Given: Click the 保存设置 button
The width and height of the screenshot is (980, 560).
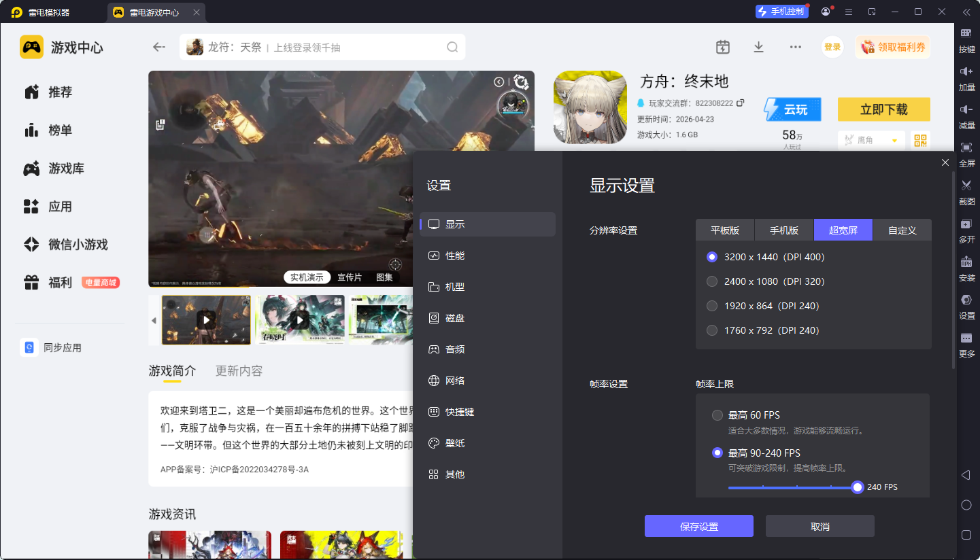Looking at the screenshot, I should [699, 526].
